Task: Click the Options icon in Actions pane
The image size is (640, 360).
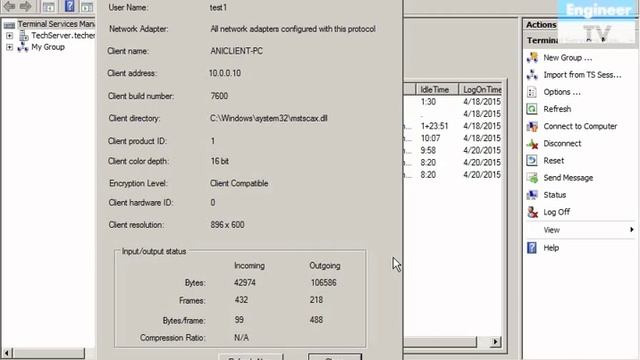Action: click(x=532, y=92)
